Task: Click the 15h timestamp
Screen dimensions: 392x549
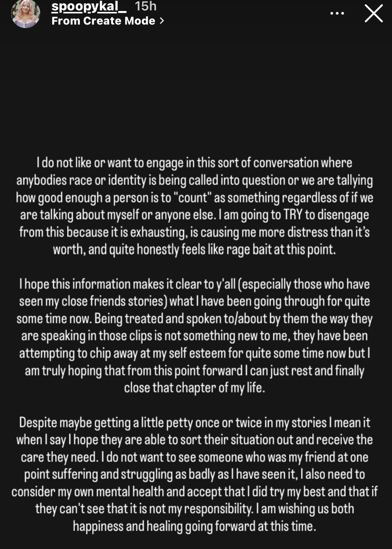Action: coord(146,6)
